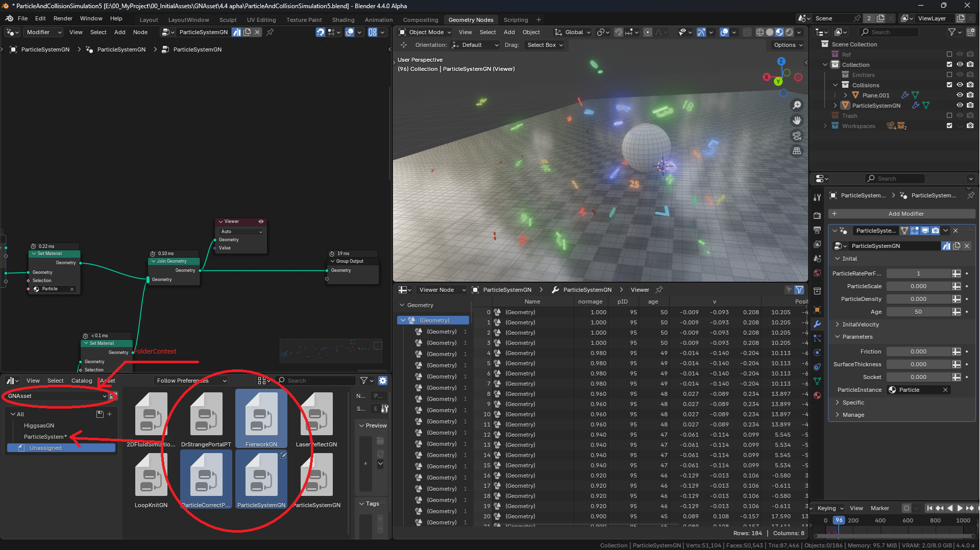Image resolution: width=980 pixels, height=550 pixels.
Task: Select the FierworkGN asset thumbnail
Action: pos(261,419)
